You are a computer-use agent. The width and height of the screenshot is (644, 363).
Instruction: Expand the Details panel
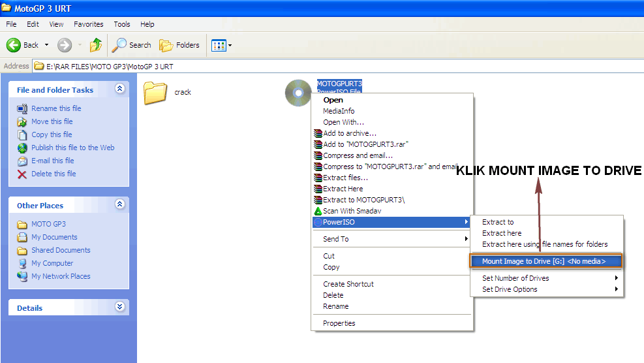[119, 306]
